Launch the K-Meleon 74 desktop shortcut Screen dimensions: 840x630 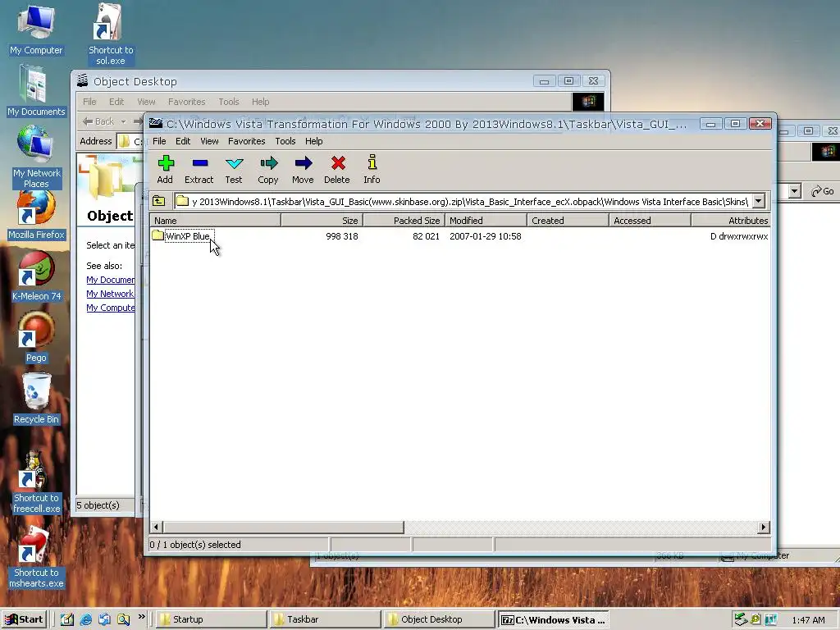point(36,277)
